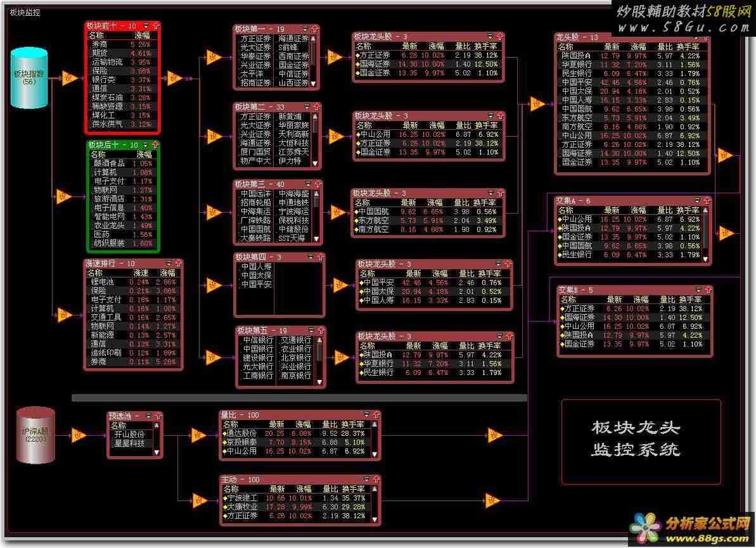Click orange filter node feeding 涨速排行 panel
The height and width of the screenshot is (548, 756).
point(64,315)
